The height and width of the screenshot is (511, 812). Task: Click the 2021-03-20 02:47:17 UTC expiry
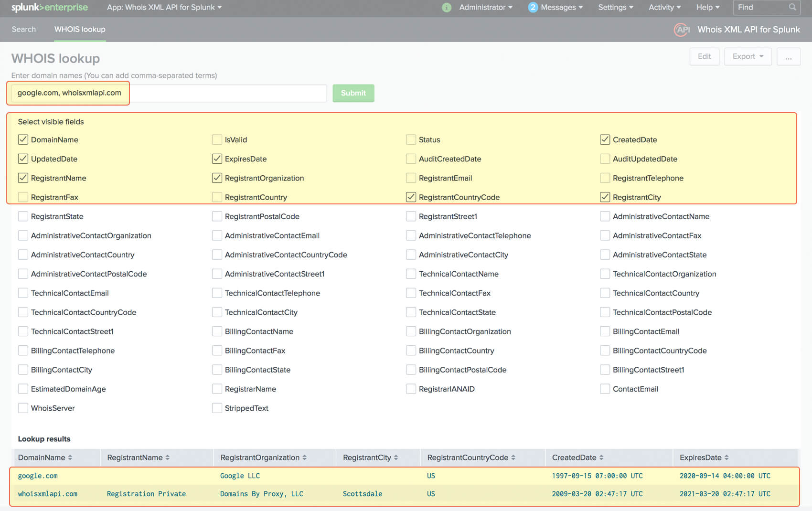725,494
